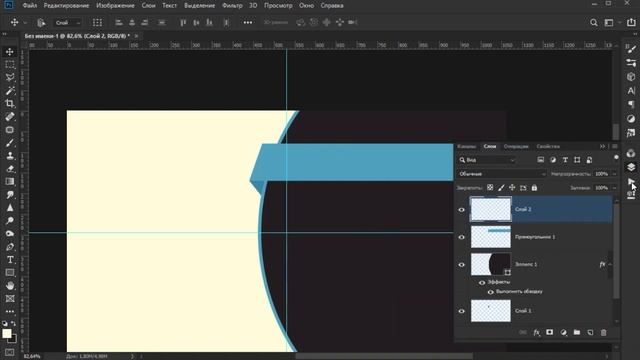This screenshot has height=360, width=640.
Task: Select the Gradient tool
Action: coord(10,182)
